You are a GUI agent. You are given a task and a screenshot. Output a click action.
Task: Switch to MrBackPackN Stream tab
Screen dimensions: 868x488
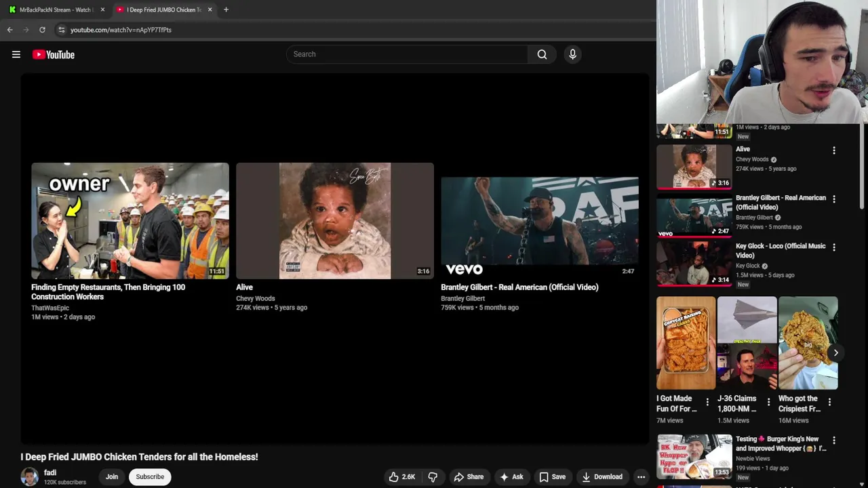(56, 9)
